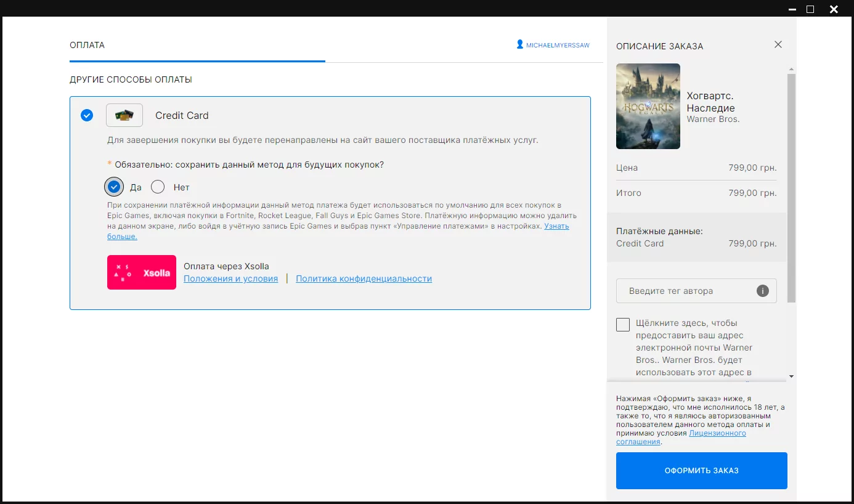
Task: Click the 'Оплата через Xsolla' text
Action: 226,266
